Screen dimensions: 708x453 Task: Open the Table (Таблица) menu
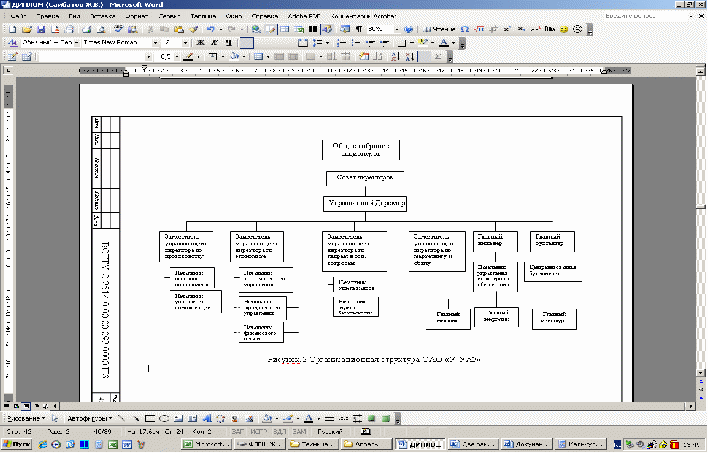203,16
